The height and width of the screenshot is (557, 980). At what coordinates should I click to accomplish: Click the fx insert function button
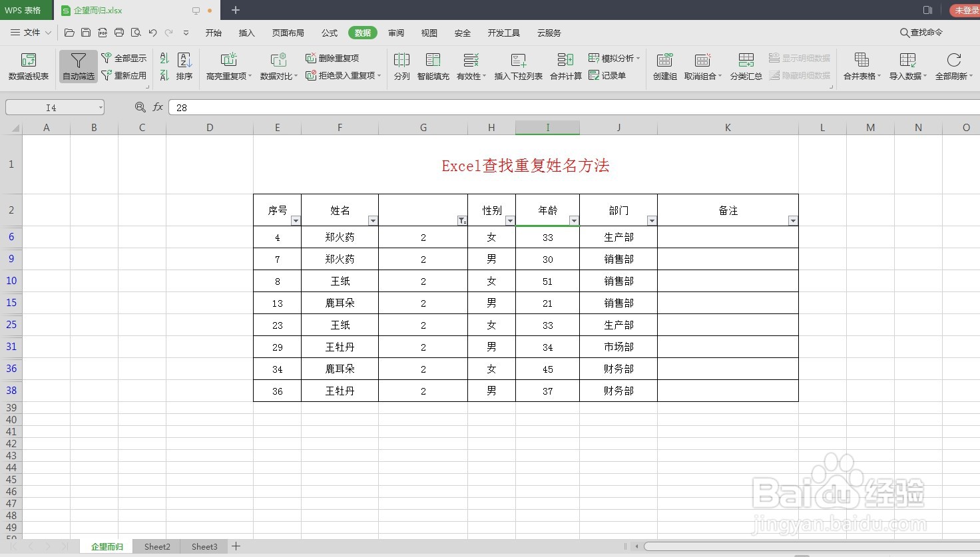pos(158,107)
